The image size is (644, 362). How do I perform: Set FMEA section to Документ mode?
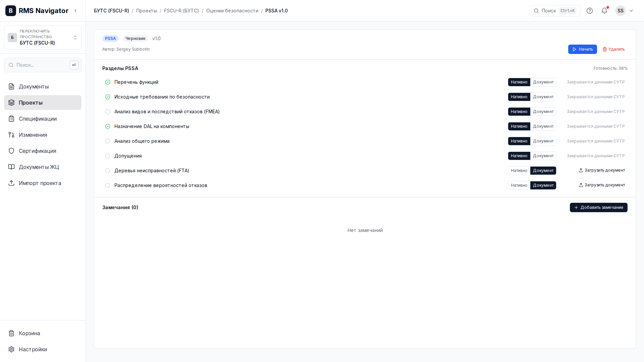(543, 112)
